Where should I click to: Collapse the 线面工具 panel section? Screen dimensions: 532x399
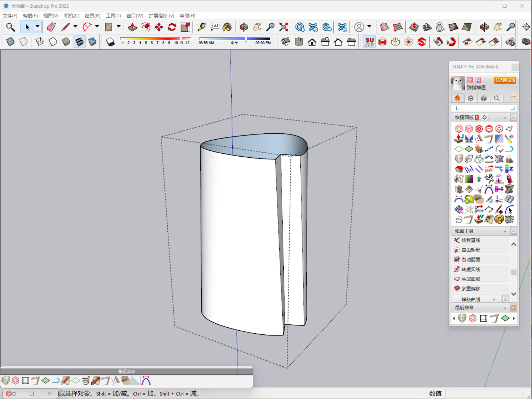click(505, 231)
